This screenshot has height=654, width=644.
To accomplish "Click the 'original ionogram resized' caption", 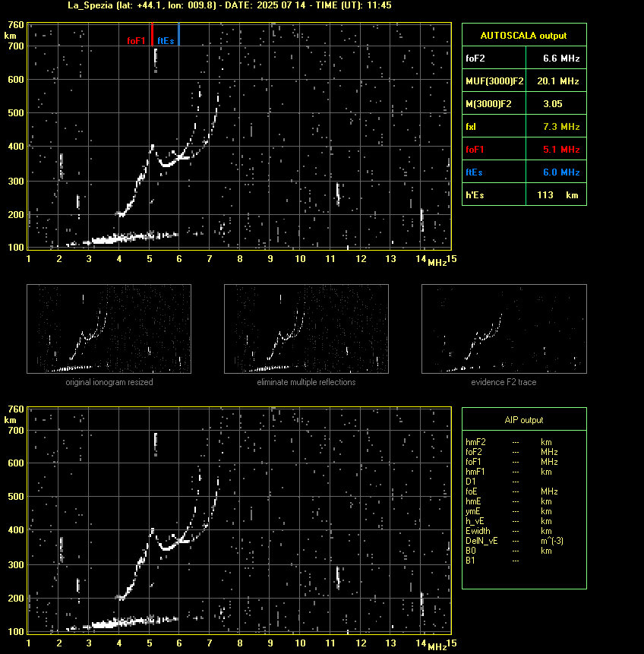I will coord(109,382).
